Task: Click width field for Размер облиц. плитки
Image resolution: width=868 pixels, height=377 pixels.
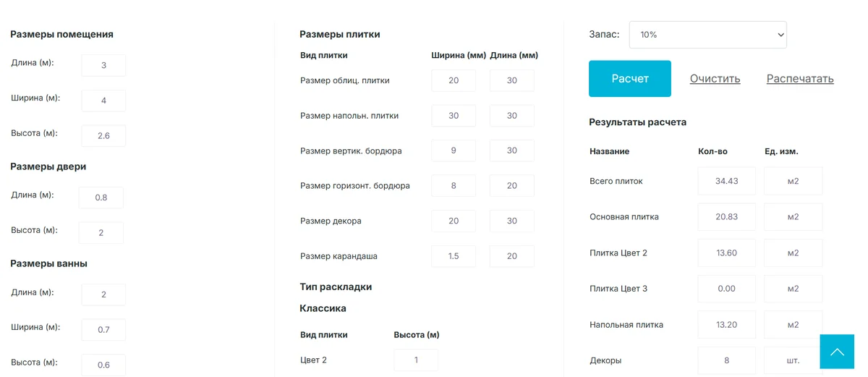Action: point(454,80)
